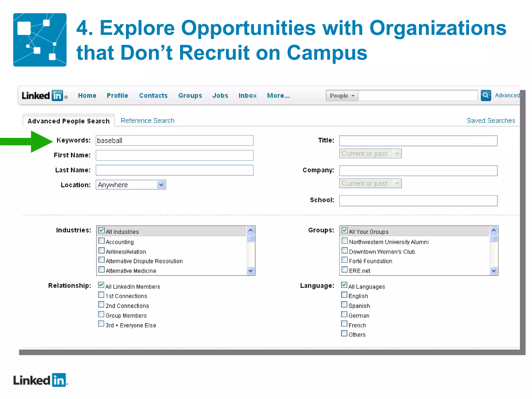Click the Groups list scroll up arrow
This screenshot has height=399, width=532.
(494, 230)
